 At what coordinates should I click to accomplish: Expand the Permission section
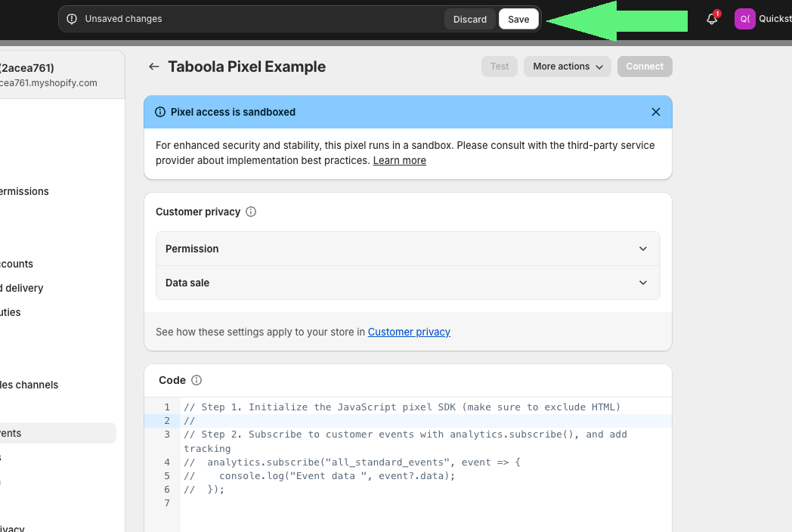pyautogui.click(x=407, y=249)
